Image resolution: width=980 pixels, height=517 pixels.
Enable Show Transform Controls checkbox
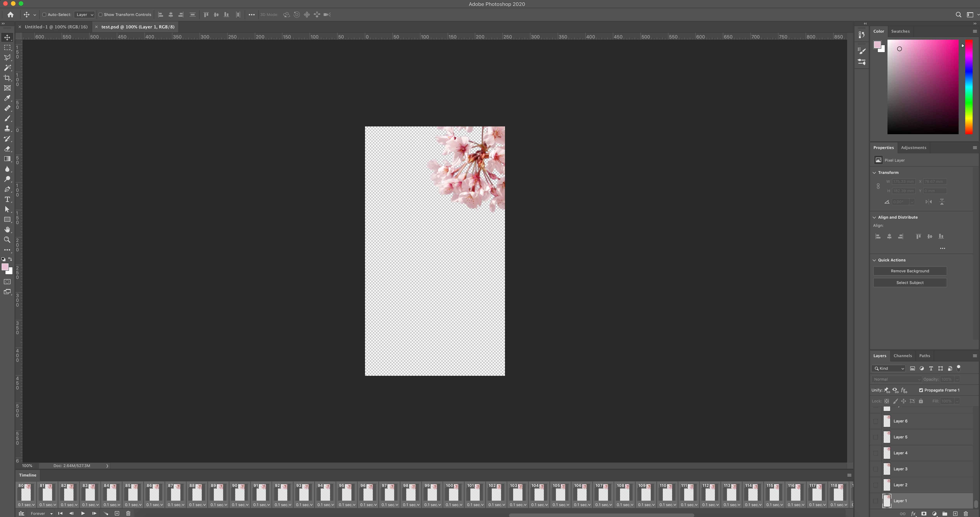[100, 14]
